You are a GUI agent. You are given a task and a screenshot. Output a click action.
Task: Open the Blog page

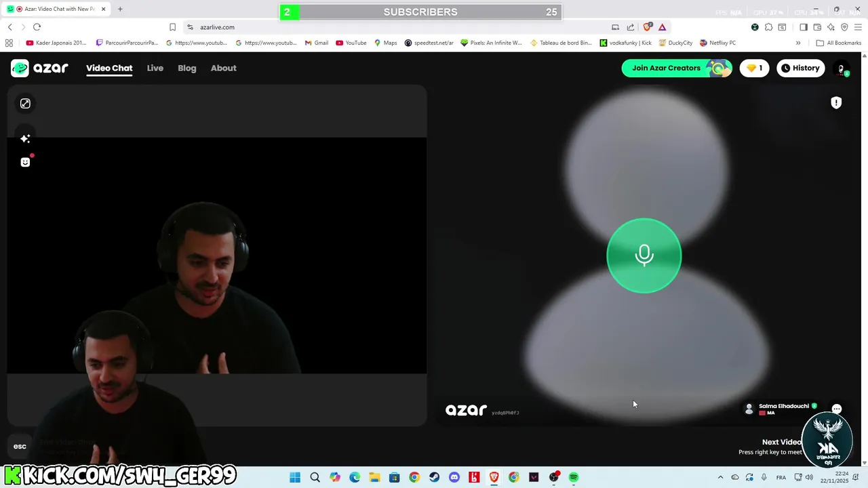[187, 68]
